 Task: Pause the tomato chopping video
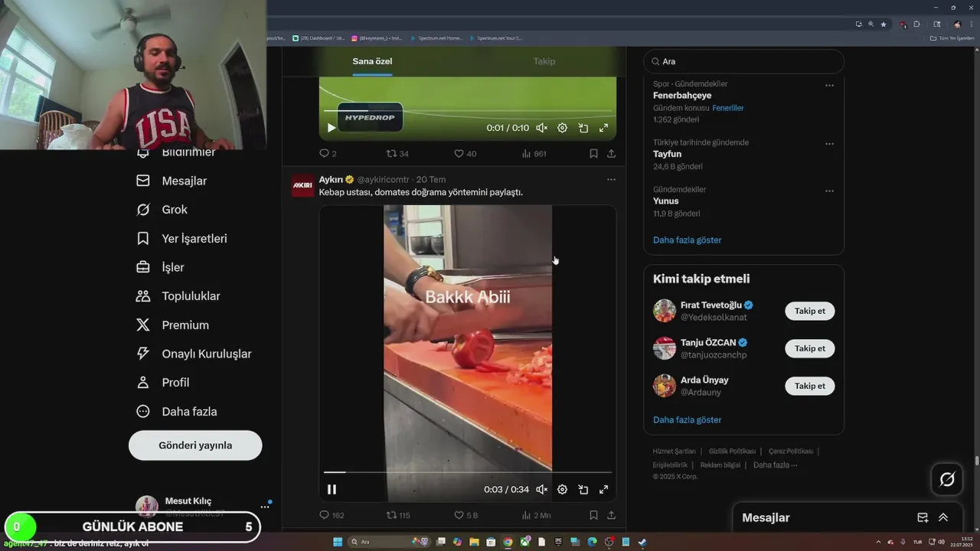point(332,490)
